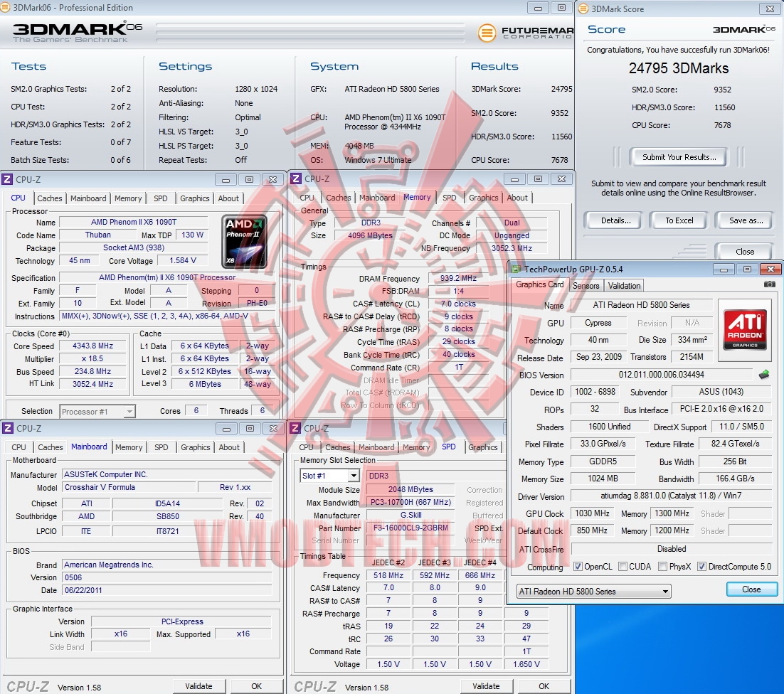
Task: Click the BIOS Date 06/22/2011 field
Action: [x=167, y=590]
